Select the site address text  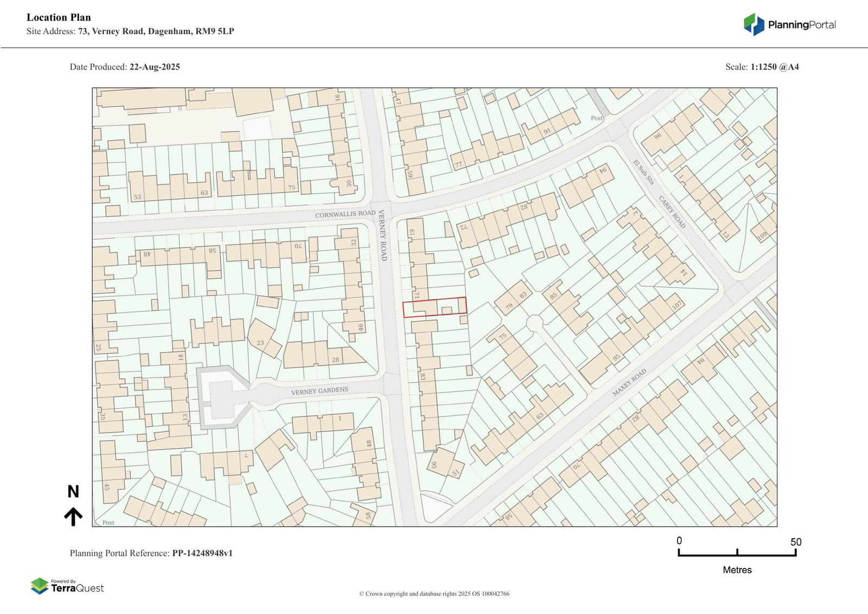[130, 31]
